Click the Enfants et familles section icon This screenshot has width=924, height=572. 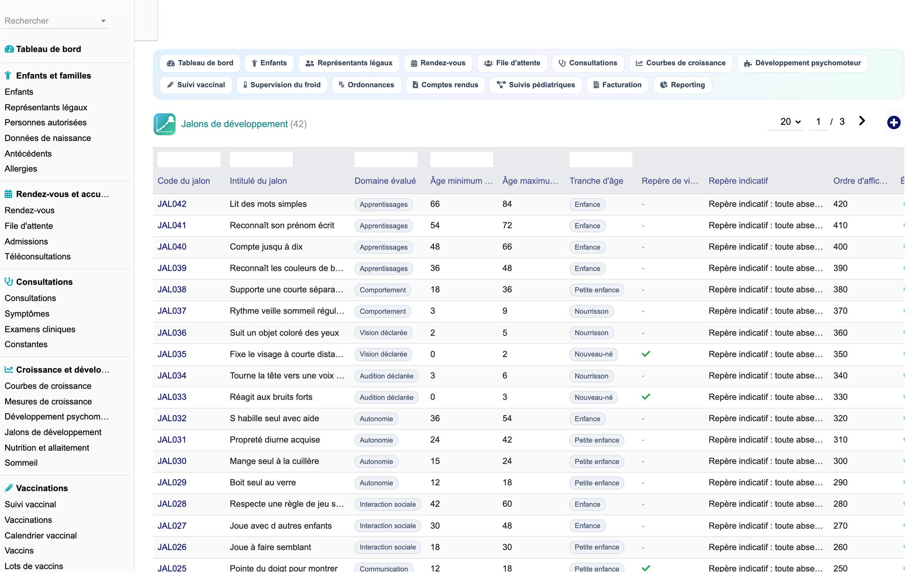click(x=8, y=76)
